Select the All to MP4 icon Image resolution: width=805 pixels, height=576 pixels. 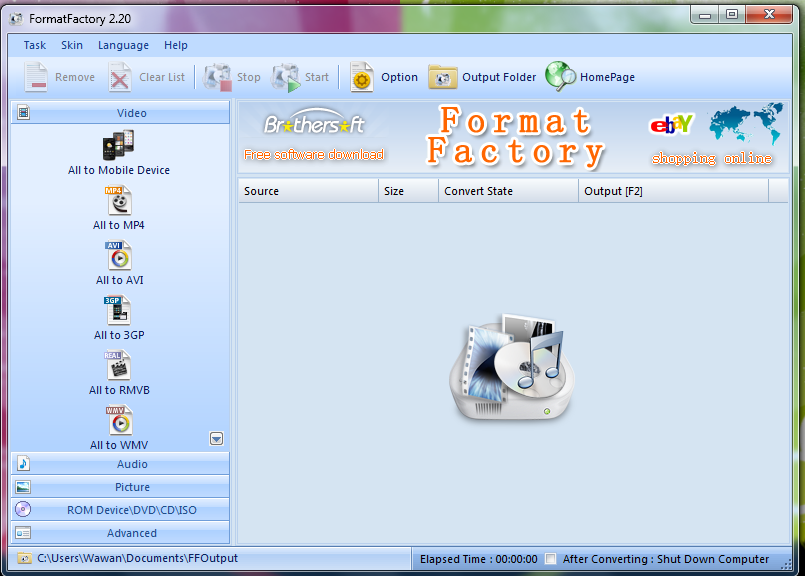119,200
